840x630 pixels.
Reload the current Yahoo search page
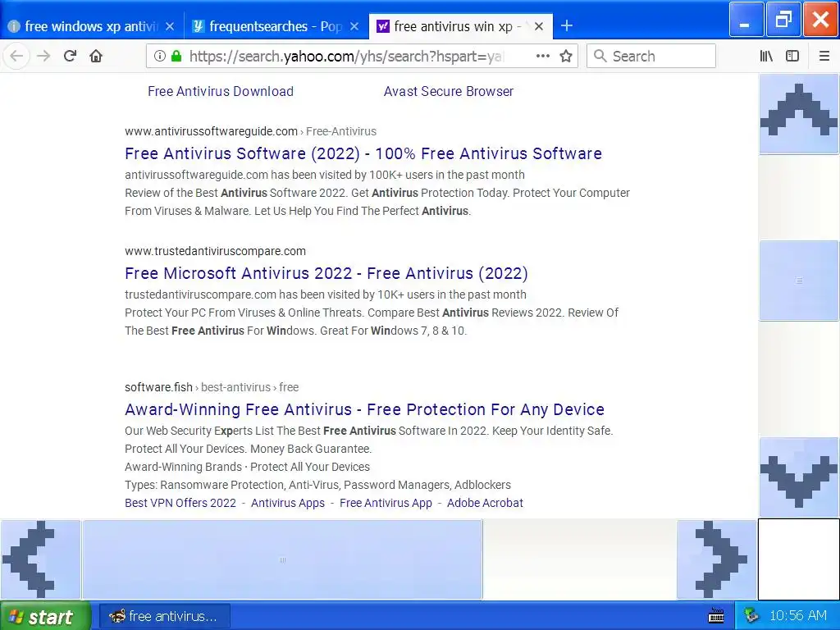[70, 56]
